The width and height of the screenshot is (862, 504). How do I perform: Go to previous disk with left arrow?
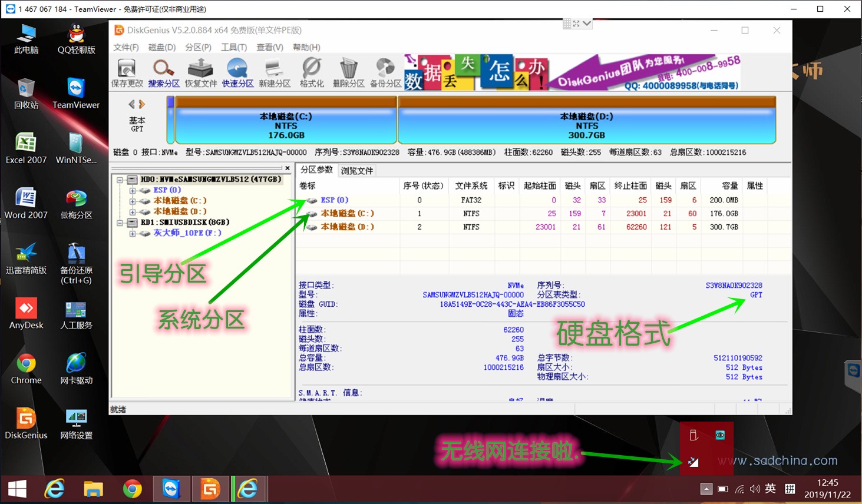(132, 104)
